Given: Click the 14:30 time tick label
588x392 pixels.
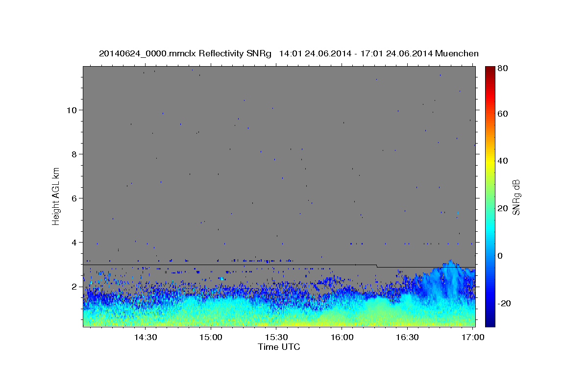Looking at the screenshot, I should click(146, 338).
